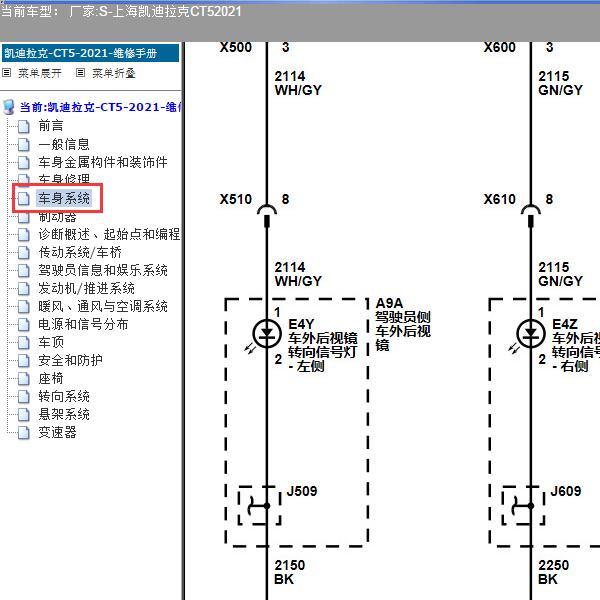Open the 一般信息 tree item
Screen dimensions: 600x600
[x=64, y=144]
